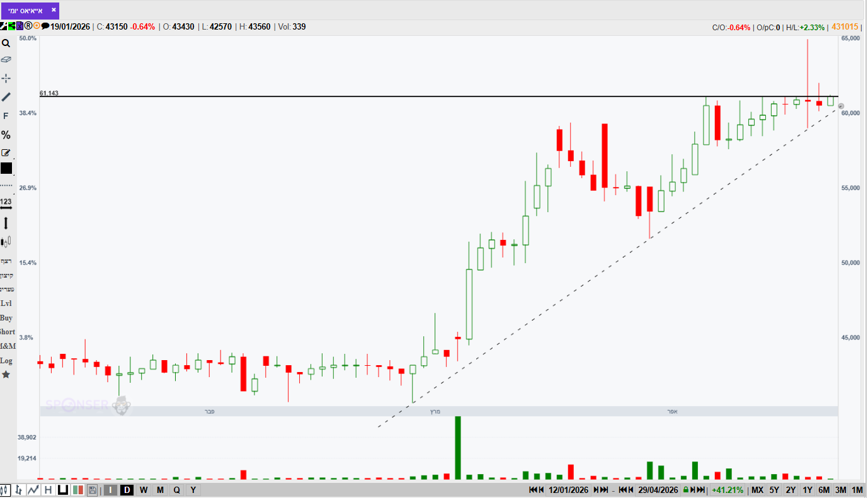Click the קיצון sidebar option
Viewport: 868px width, 498px height.
coord(6,275)
